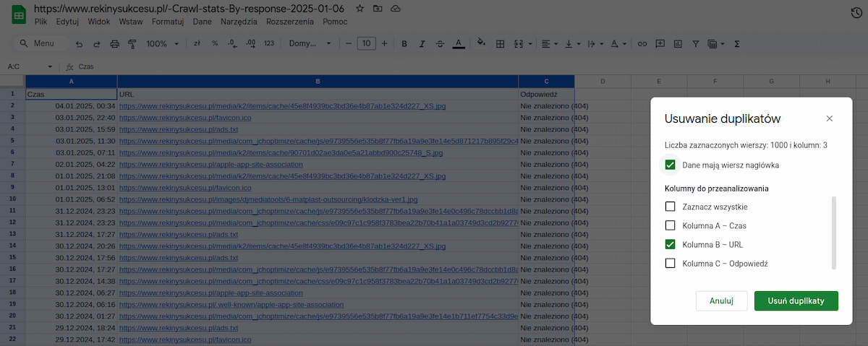Enable the 'Kolumna A – Czas' checkbox
The image size is (868, 346).
coord(670,225)
